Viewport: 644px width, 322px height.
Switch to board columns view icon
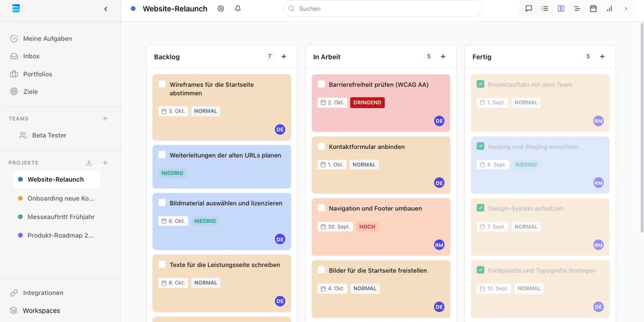coord(561,9)
